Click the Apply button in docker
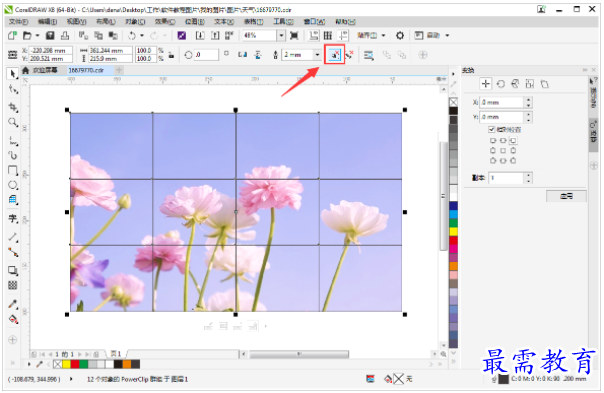 566,196
